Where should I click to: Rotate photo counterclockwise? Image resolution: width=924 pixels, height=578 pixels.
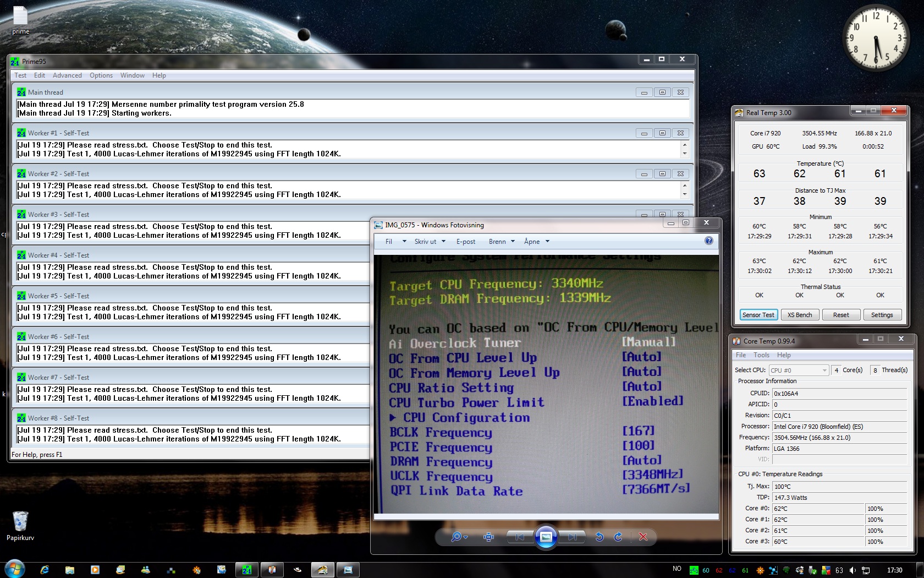point(599,537)
